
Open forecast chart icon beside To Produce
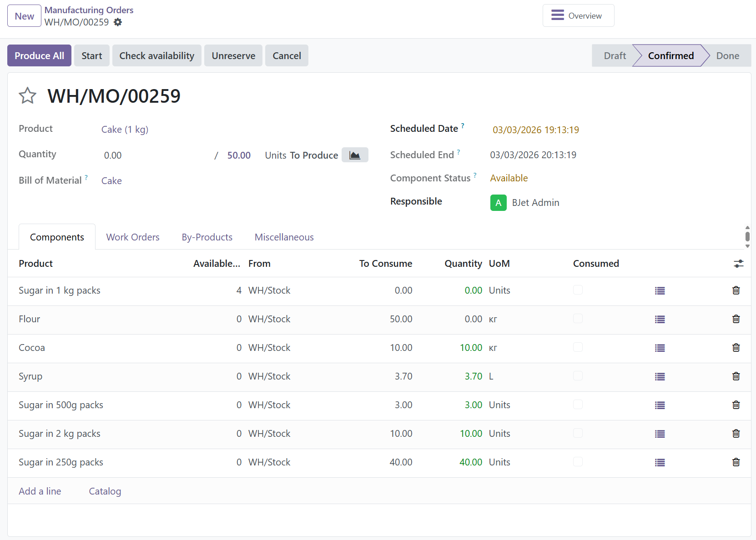(354, 155)
